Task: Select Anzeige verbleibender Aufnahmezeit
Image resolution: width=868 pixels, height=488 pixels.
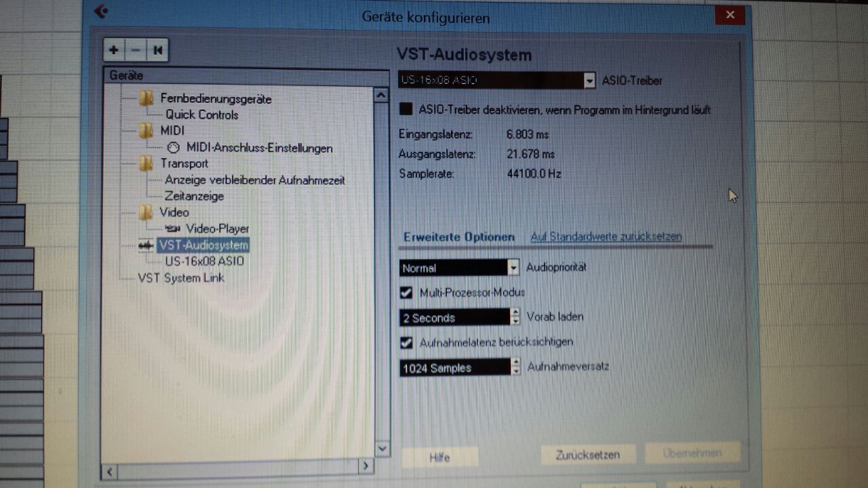Action: click(255, 180)
